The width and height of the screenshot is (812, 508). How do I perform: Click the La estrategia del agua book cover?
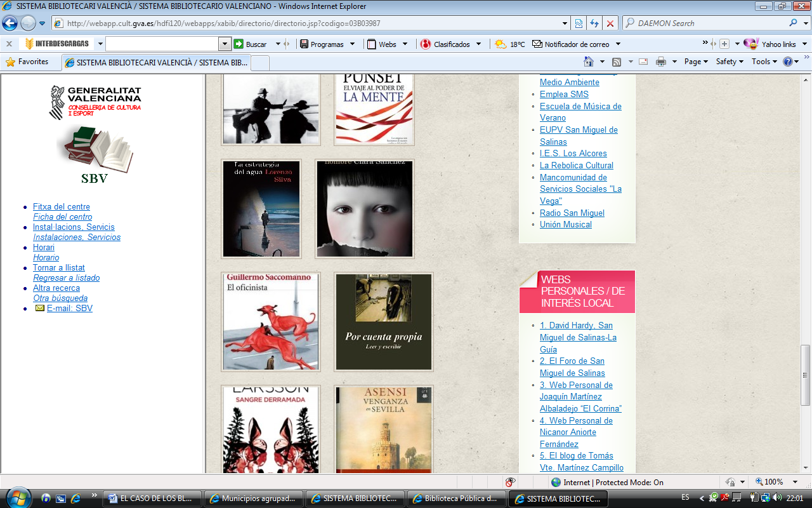[261, 209]
